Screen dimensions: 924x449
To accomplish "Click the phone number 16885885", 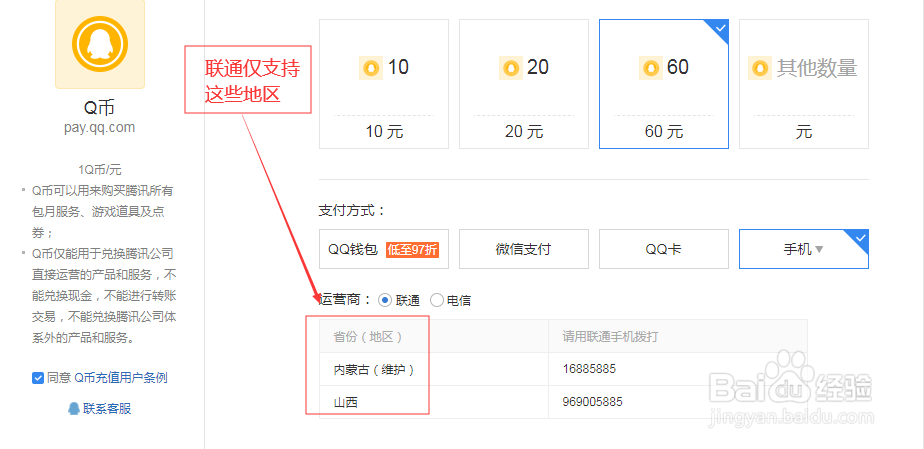I will (x=589, y=369).
